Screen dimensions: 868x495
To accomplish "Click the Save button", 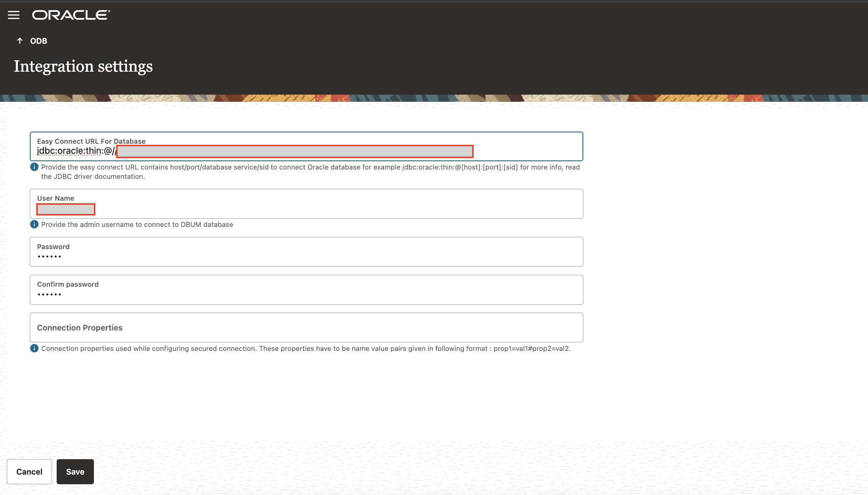I will 75,472.
